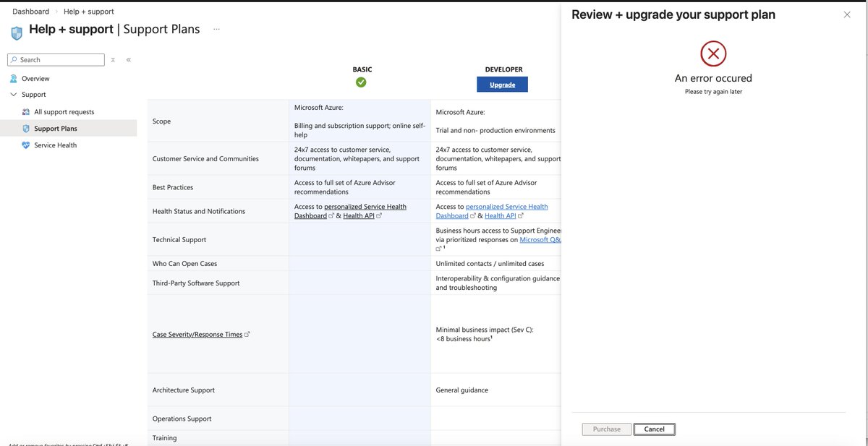This screenshot has height=446, width=868.
Task: Open the personalized Service Health link in the DEVELOPER column
Action: [x=492, y=211]
